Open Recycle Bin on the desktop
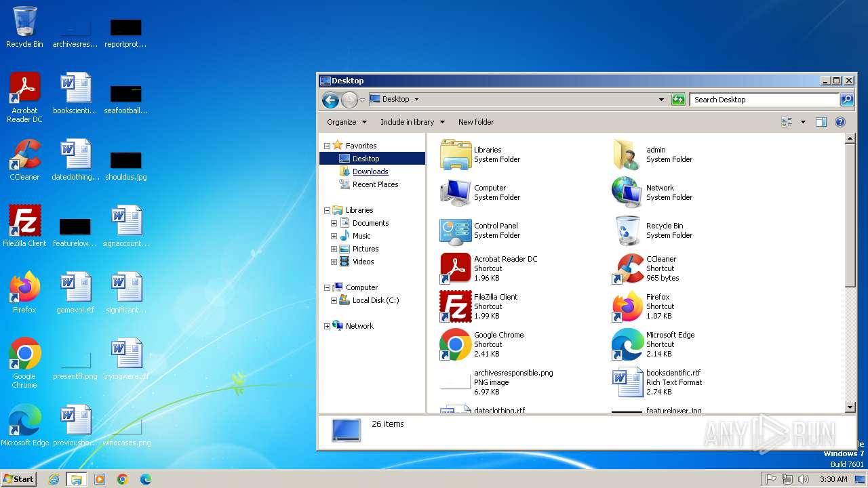Viewport: 868px width, 488px height. pos(24,27)
